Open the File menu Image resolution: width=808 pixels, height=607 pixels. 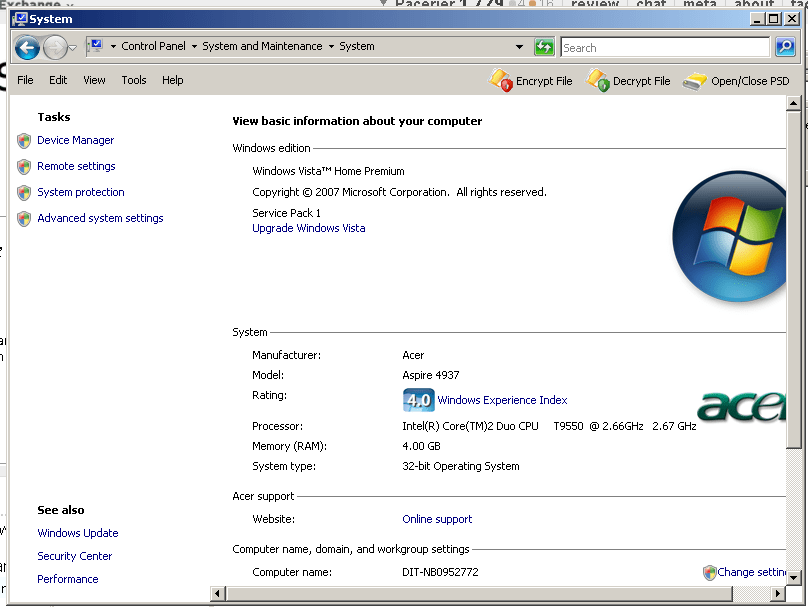(x=25, y=80)
